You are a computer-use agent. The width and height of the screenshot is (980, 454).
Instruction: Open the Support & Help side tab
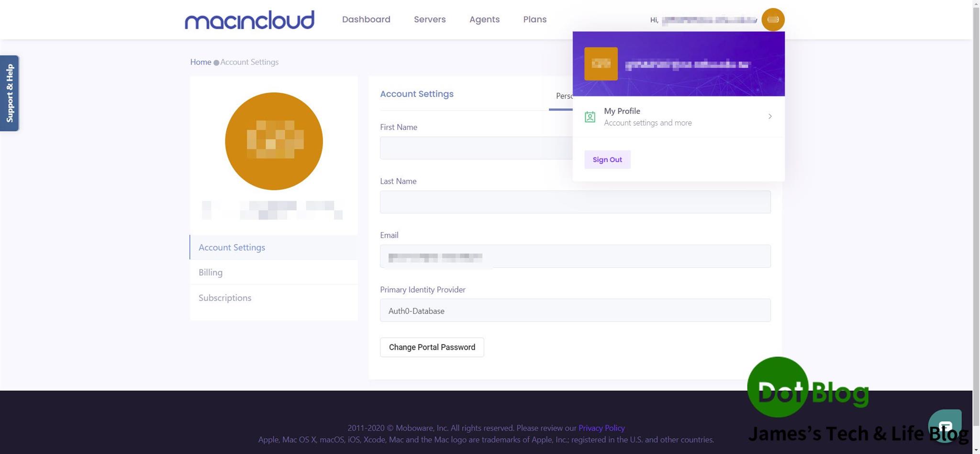10,92
